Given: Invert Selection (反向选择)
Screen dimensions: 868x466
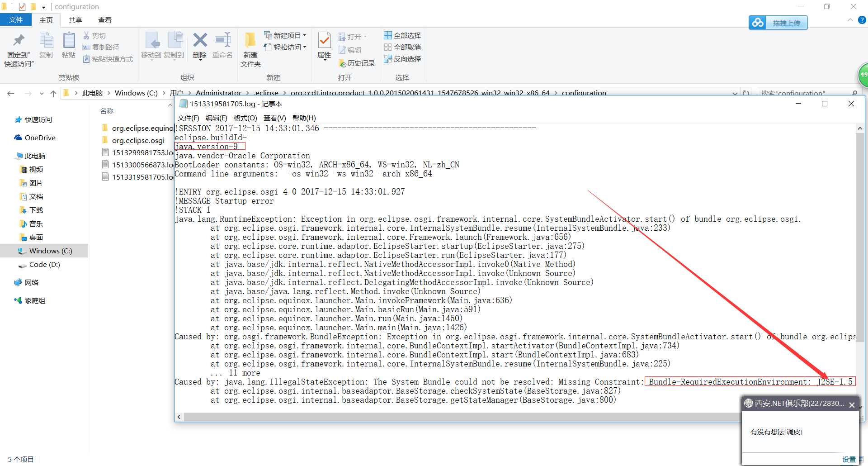Looking at the screenshot, I should (x=402, y=59).
